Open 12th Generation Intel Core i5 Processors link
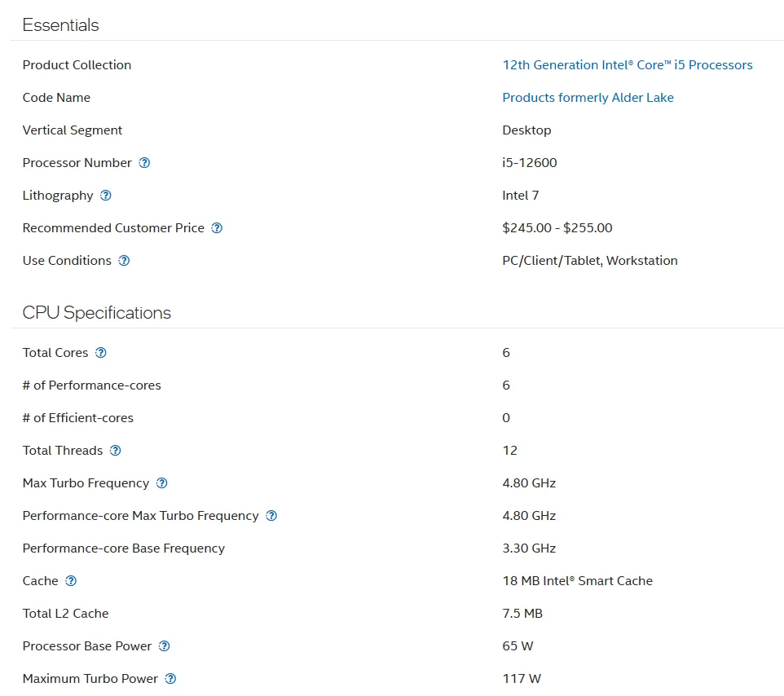The image size is (784, 696). coord(627,65)
